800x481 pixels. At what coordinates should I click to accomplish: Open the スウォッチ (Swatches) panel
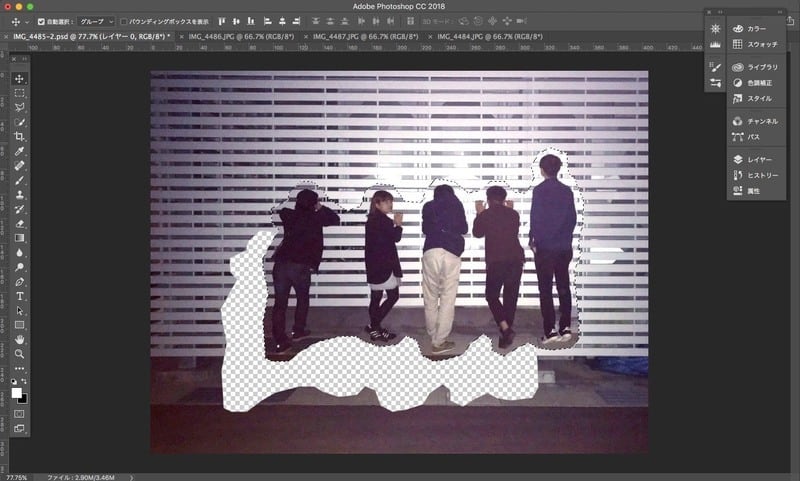tap(760, 45)
